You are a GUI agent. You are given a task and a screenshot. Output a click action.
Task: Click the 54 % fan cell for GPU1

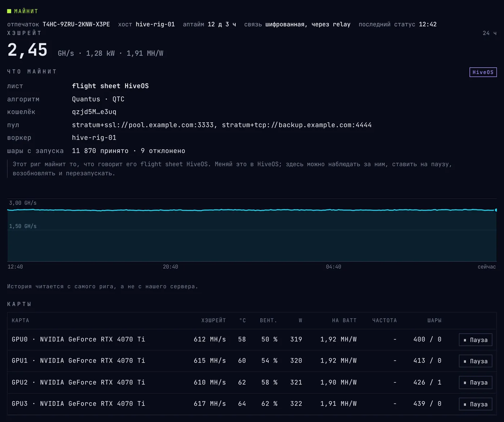pos(269,361)
